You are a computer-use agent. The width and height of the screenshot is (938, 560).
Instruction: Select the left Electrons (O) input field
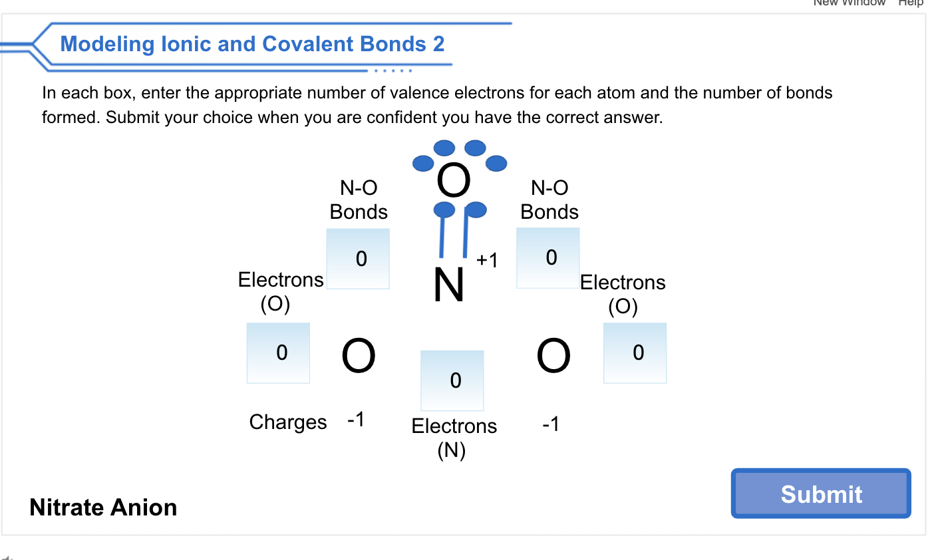[278, 352]
